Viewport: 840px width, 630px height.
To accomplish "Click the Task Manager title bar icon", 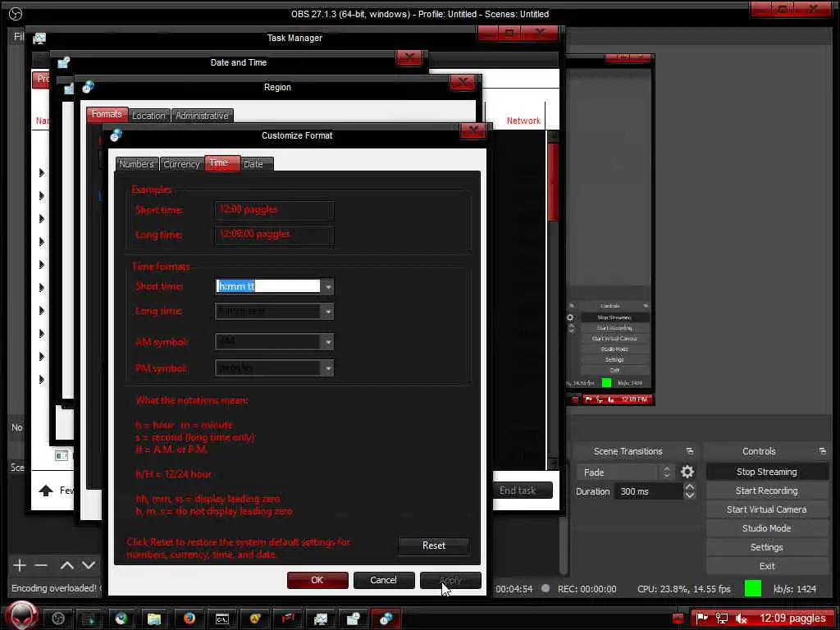I will (x=39, y=38).
